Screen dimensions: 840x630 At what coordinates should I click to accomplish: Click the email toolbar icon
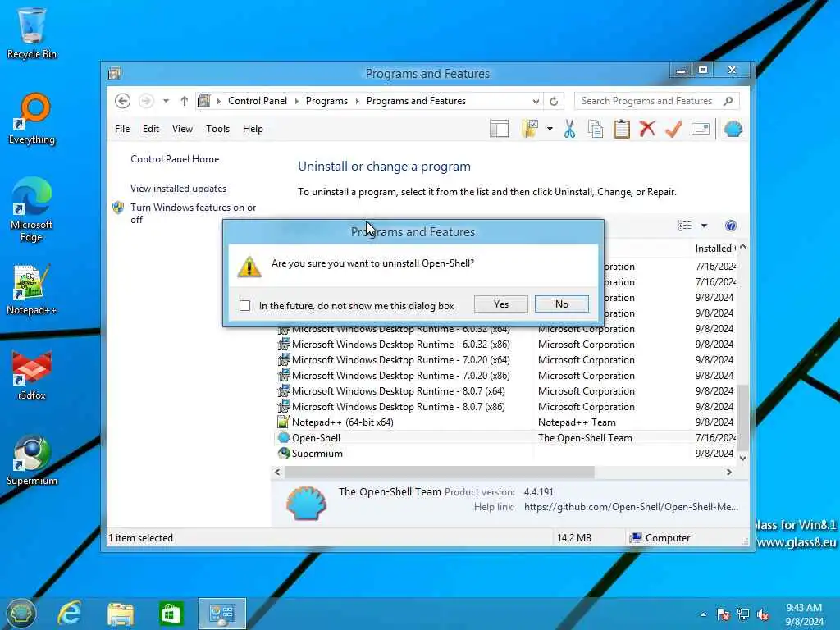(x=701, y=129)
